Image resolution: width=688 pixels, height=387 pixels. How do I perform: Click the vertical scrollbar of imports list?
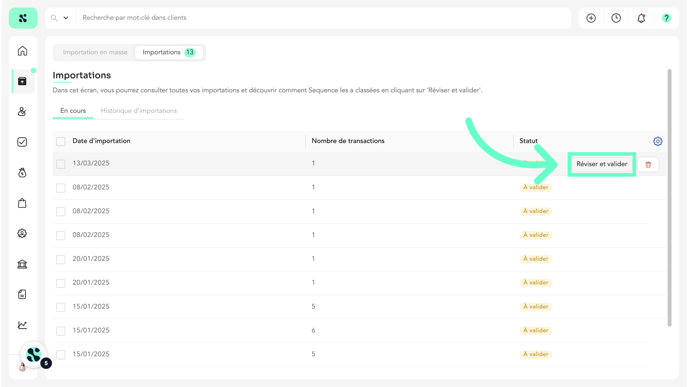click(669, 197)
